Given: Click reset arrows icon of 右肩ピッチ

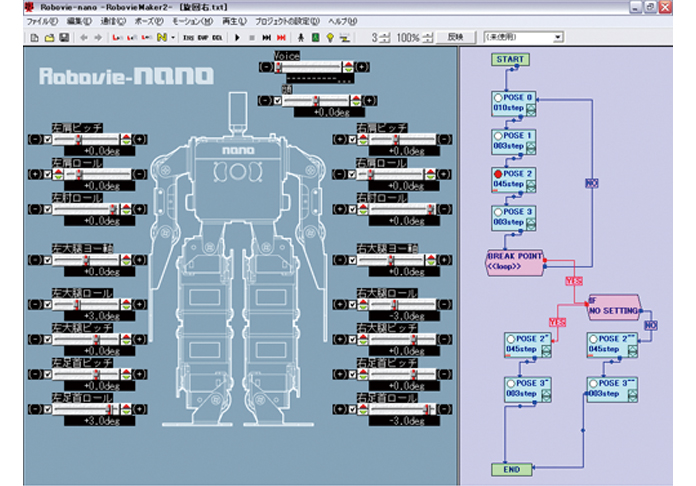Looking at the screenshot, I should click(363, 139).
